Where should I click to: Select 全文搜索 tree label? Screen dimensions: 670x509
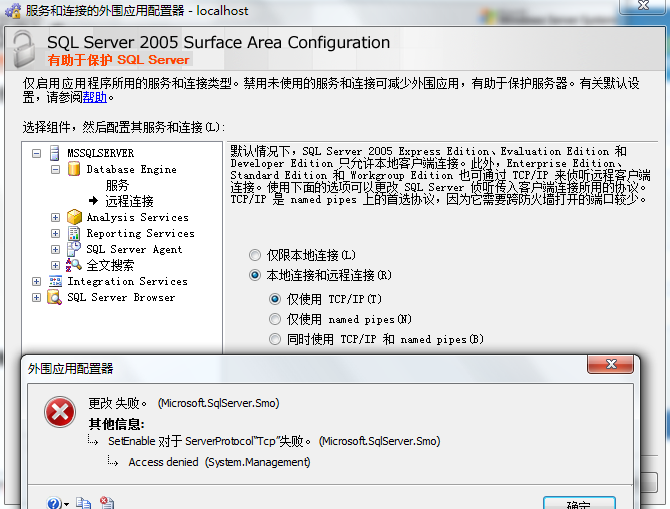pyautogui.click(x=110, y=265)
